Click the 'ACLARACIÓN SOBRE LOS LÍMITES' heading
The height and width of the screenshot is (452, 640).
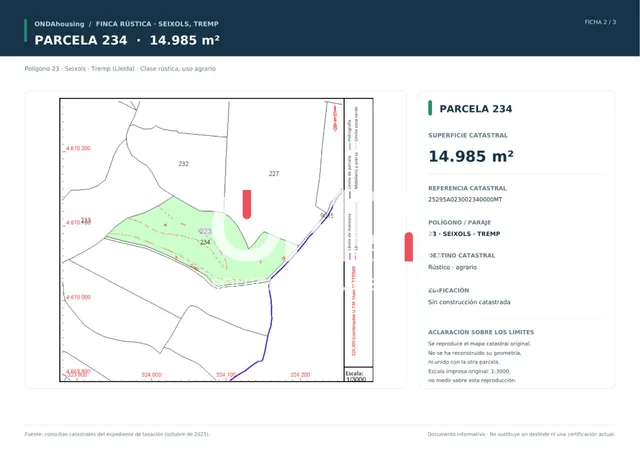coord(481,332)
